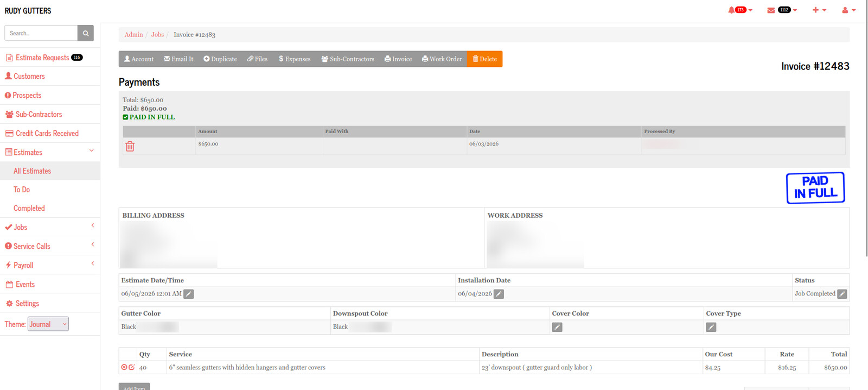Click the Duplicate toolbar button
Screen dimensions: 868x390
tap(220, 59)
